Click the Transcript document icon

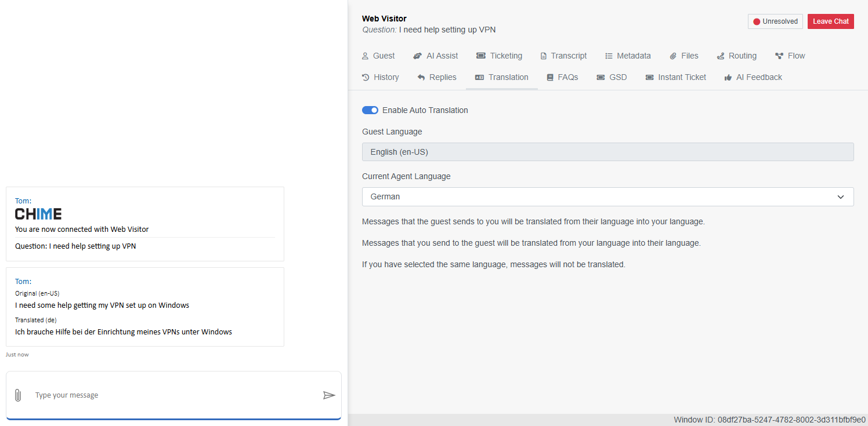pyautogui.click(x=544, y=56)
